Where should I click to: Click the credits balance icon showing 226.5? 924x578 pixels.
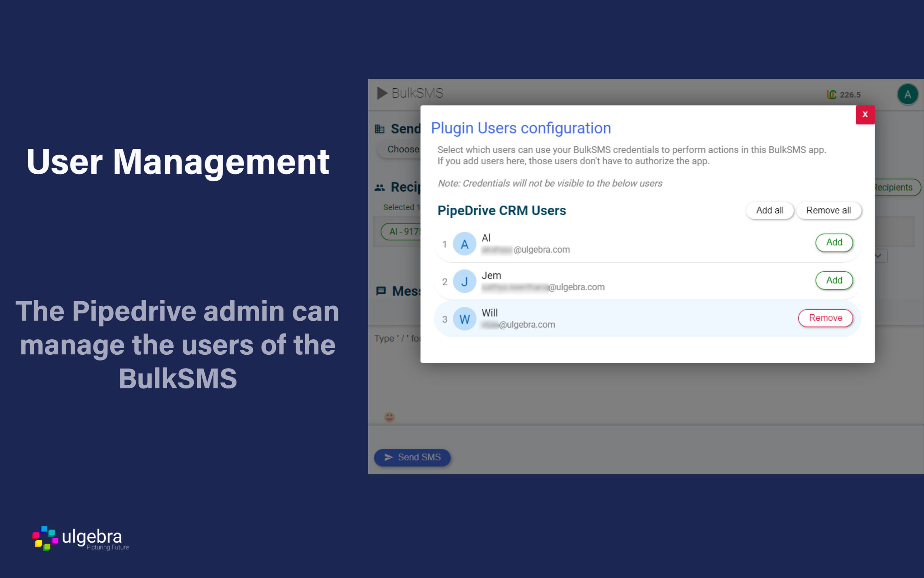tap(831, 94)
